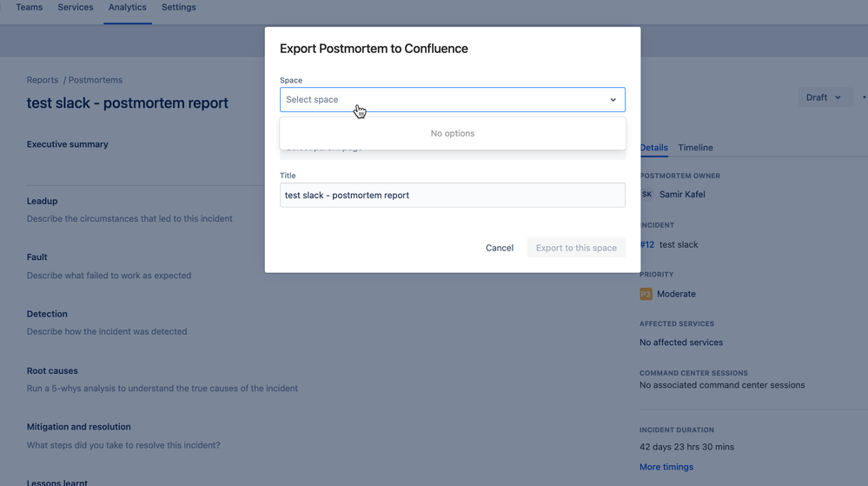This screenshot has height=486, width=868.
Task: Go to Reports breadcrumb
Action: point(43,80)
